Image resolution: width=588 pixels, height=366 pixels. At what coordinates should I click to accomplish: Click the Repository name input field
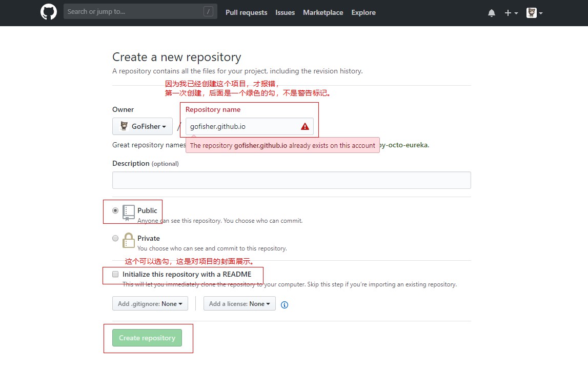[x=241, y=126]
